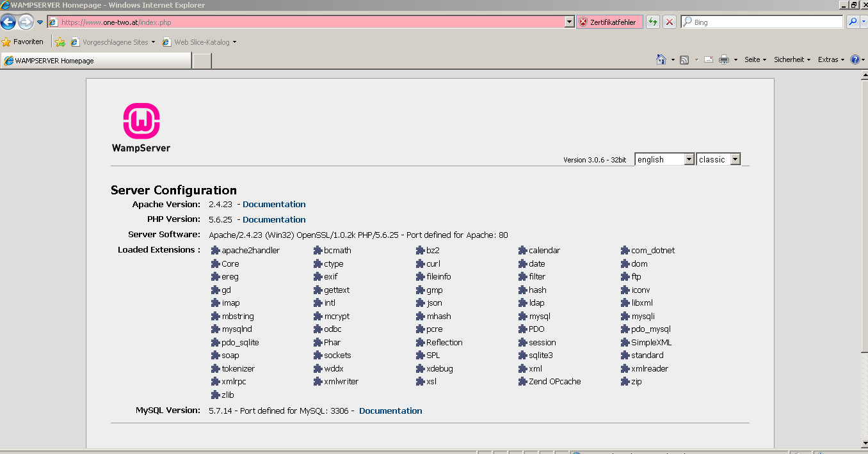
Task: Open a new blank tab
Action: click(x=202, y=61)
